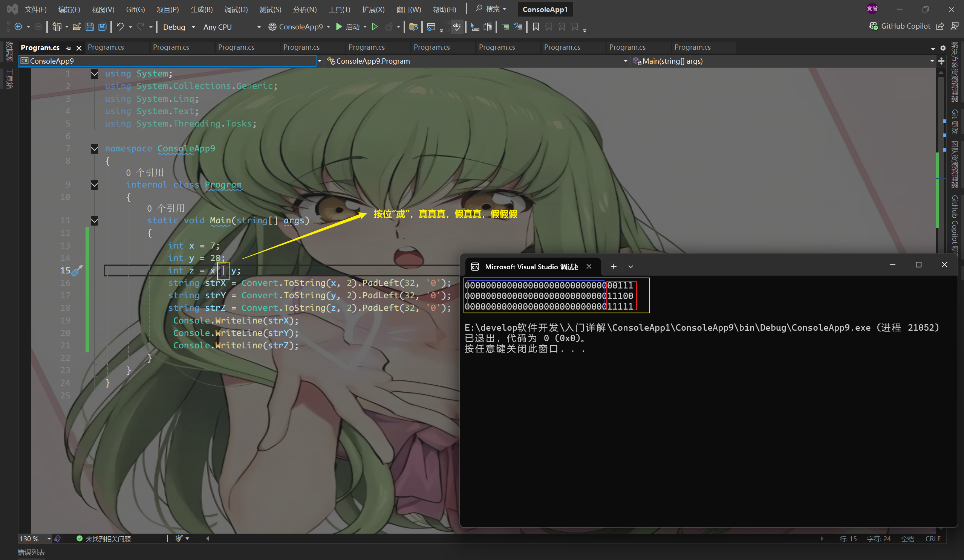Open the Git 更改 side tab
The width and height of the screenshot is (964, 560).
tap(955, 122)
